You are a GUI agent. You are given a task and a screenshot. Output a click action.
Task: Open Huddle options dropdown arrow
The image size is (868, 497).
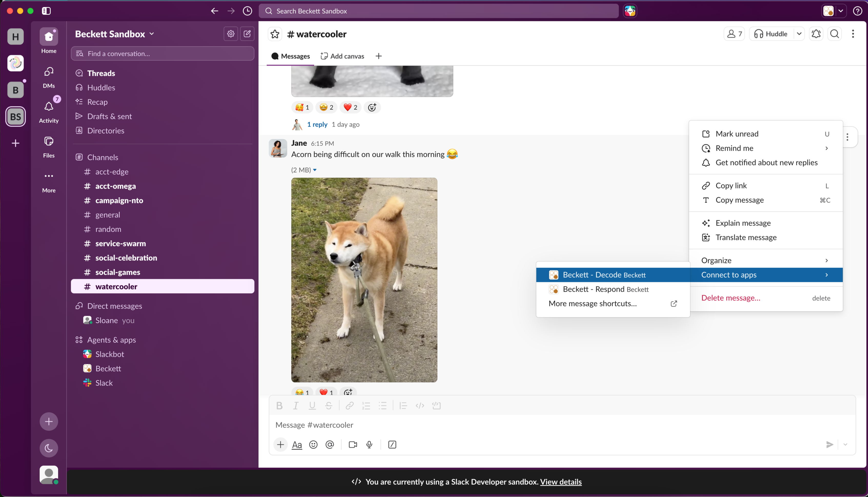coord(799,34)
